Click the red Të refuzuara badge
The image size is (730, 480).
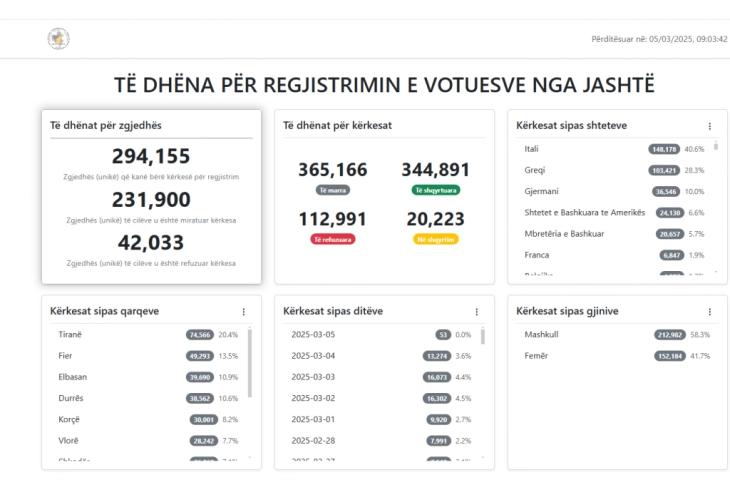point(332,239)
